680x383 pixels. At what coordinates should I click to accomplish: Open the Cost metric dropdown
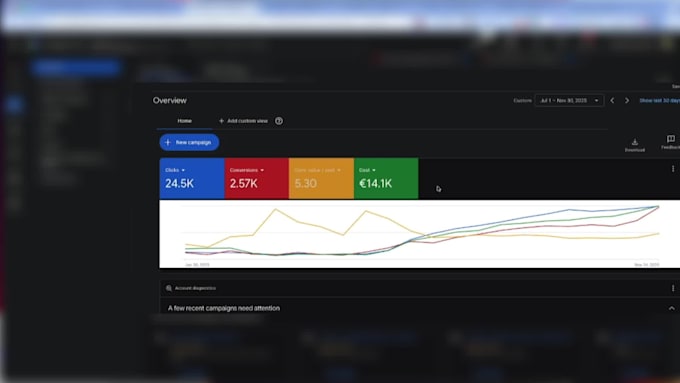(367, 170)
